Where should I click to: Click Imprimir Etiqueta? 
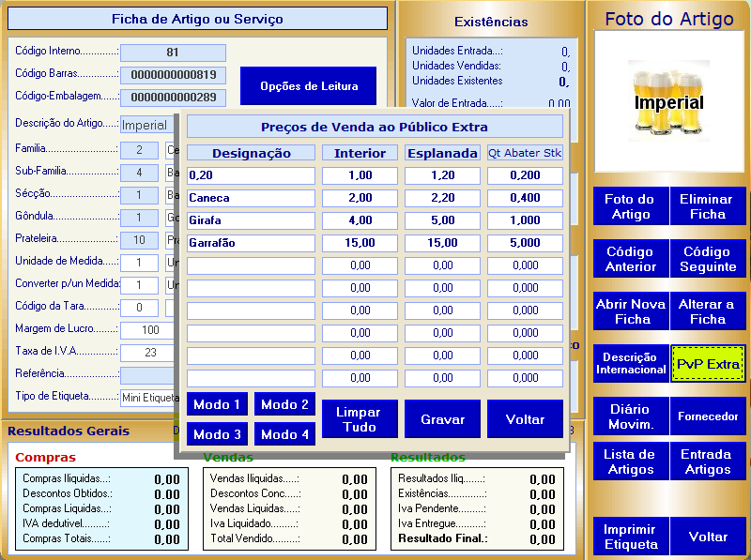629,537
